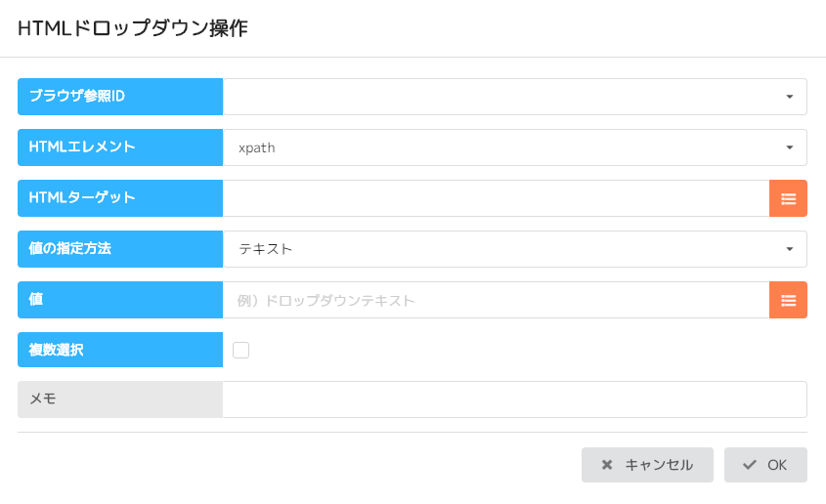826x504 pixels.
Task: Click the 値の指定方法 label
Action: tap(69, 248)
